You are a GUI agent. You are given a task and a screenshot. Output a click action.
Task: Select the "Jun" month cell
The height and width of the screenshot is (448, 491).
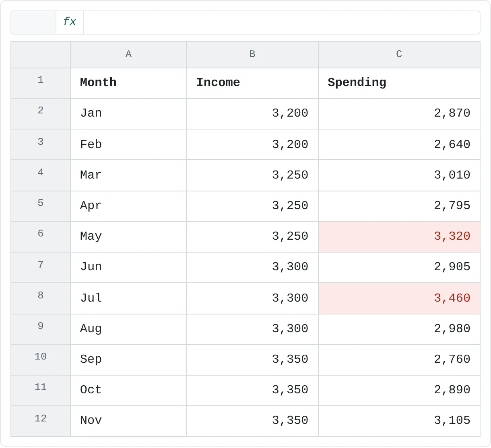tap(128, 267)
